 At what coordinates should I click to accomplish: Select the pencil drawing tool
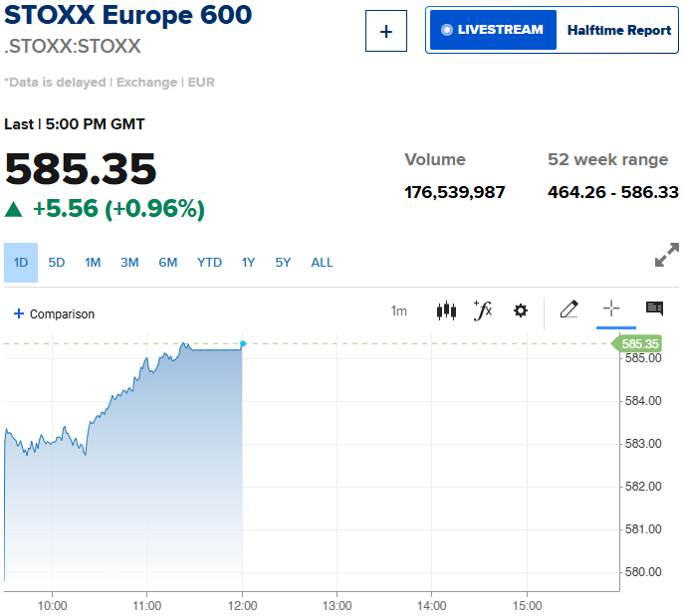click(569, 309)
